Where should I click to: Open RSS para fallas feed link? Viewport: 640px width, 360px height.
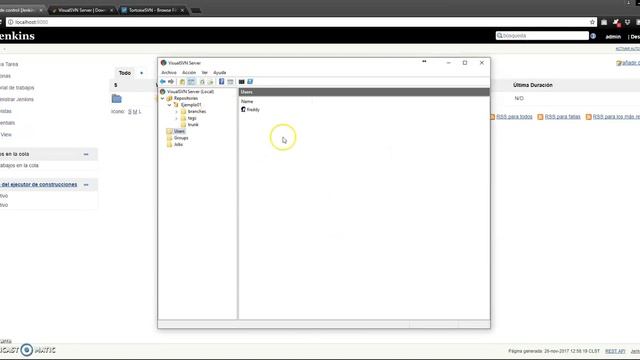562,117
